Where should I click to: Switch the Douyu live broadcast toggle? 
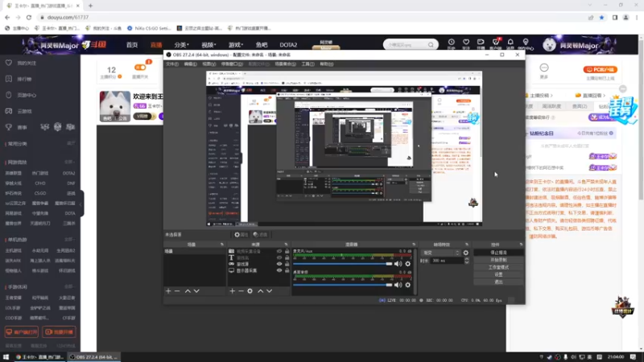(140, 68)
